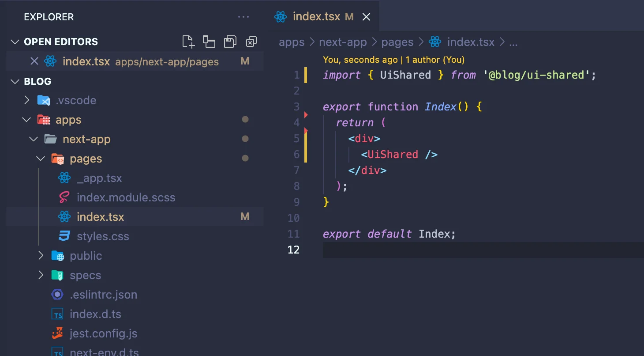Expand the public folder
This screenshot has height=356, width=644.
[x=41, y=255]
